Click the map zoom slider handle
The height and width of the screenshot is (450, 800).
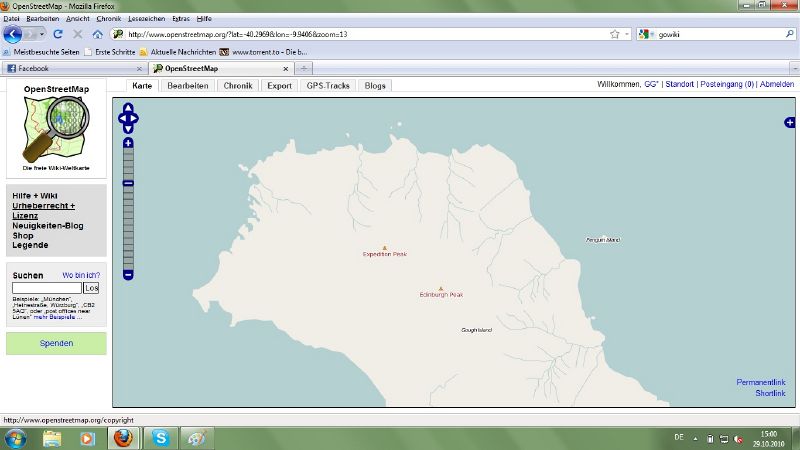128,183
